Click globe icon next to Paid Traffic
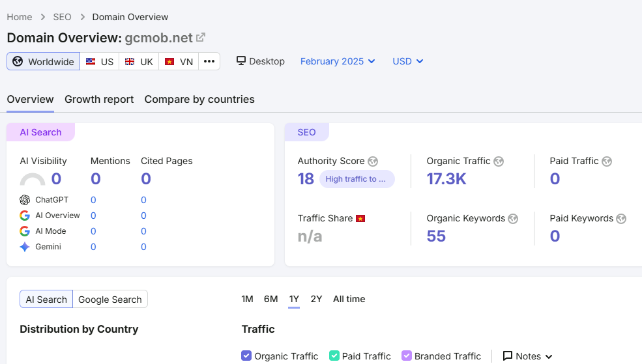Screen dimensions: 642x364 pos(607,161)
